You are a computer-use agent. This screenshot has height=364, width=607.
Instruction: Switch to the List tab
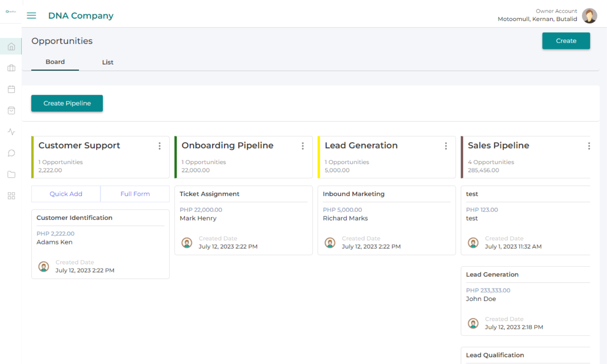click(107, 62)
